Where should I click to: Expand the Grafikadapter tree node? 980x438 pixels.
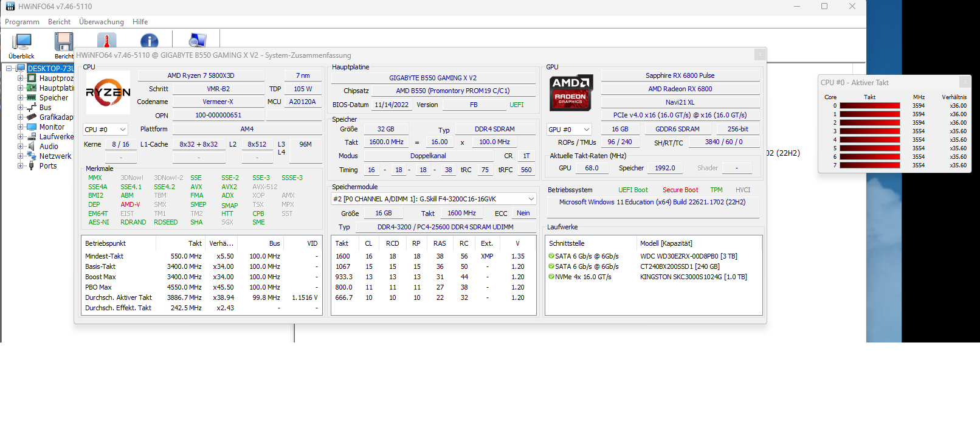[21, 117]
